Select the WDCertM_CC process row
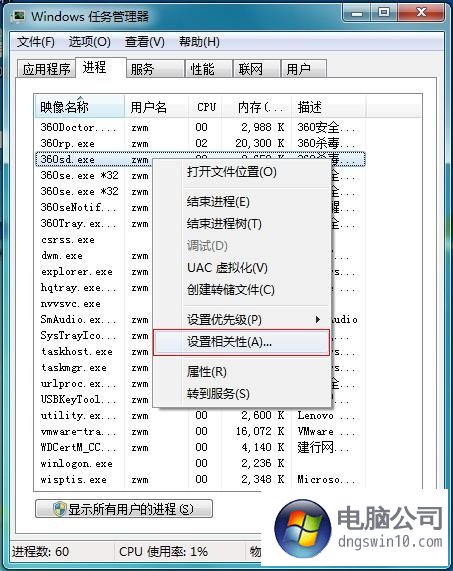 200,448
